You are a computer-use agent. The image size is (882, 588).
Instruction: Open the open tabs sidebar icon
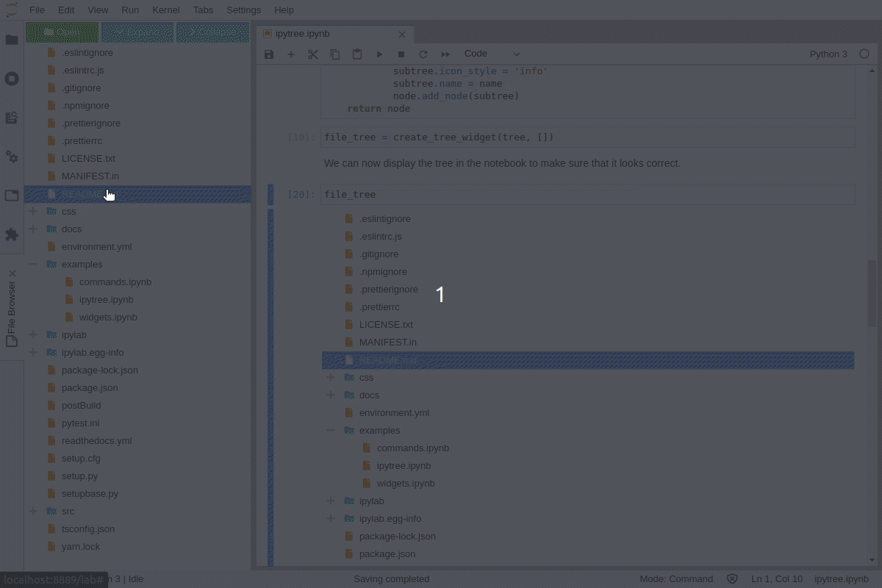12,196
